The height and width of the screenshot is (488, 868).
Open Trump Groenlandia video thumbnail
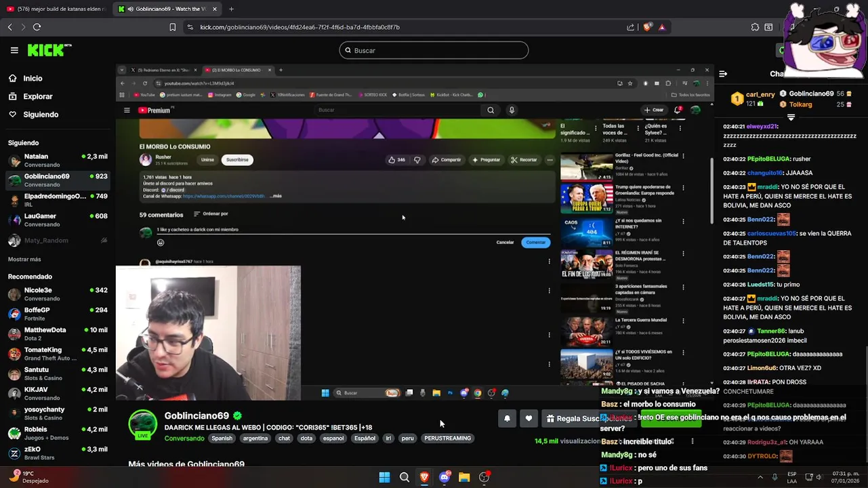click(586, 198)
